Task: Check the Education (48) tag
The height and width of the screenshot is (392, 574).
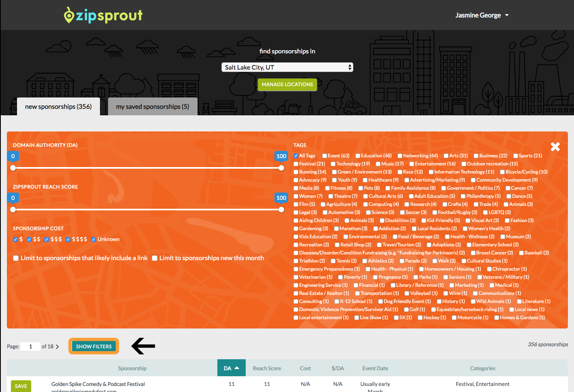Action: pyautogui.click(x=358, y=156)
